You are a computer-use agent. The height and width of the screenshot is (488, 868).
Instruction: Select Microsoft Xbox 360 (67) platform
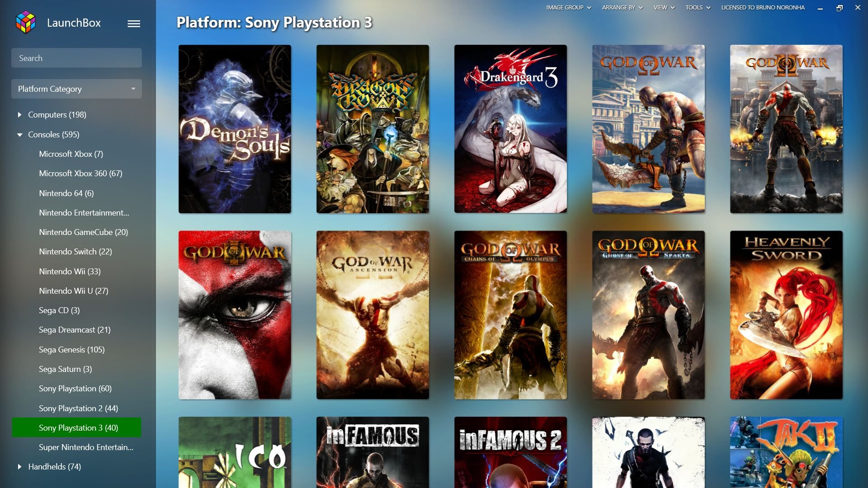click(80, 174)
